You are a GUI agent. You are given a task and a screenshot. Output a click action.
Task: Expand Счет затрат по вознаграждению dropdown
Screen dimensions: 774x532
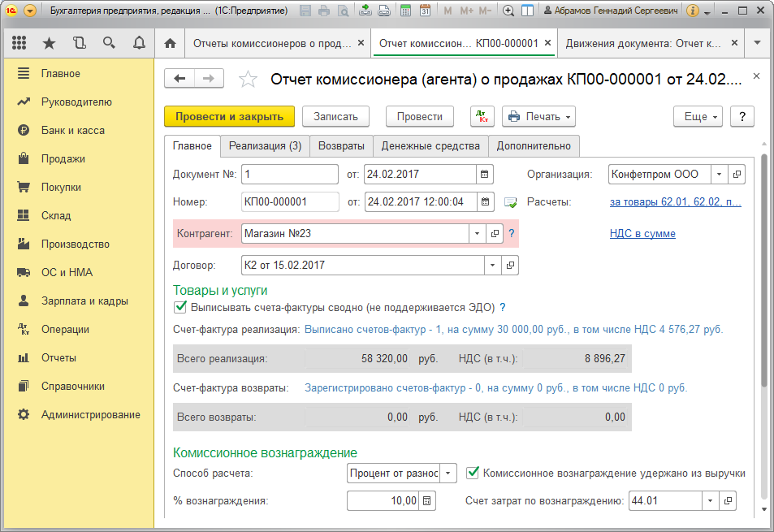710,501
